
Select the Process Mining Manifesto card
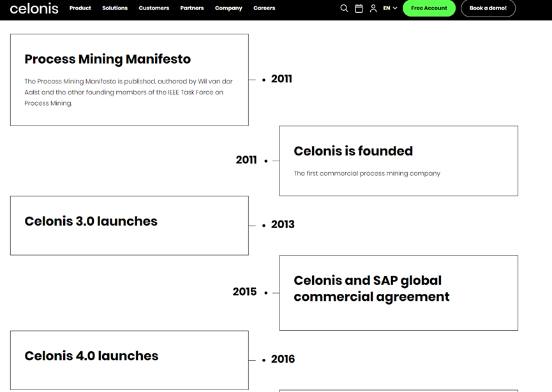[x=130, y=80]
